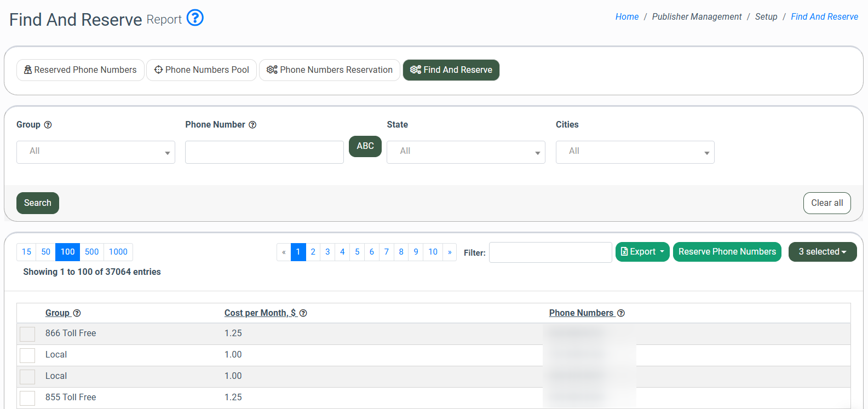Click the Clear all button
The image size is (868, 409).
pyautogui.click(x=826, y=203)
